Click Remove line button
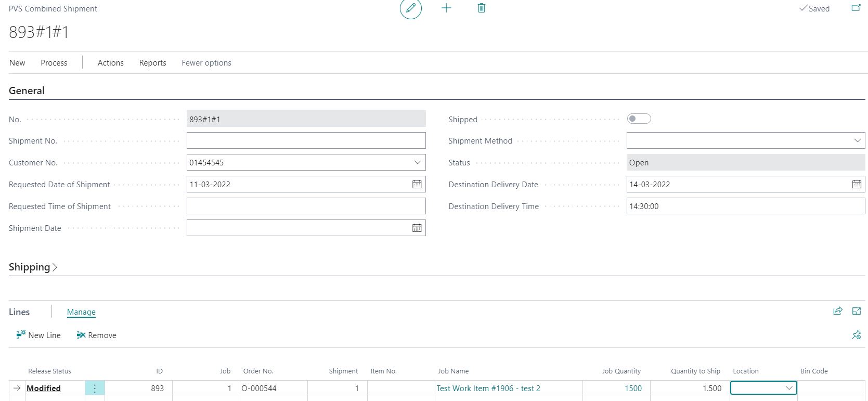Viewport: 868px width, 401px height. pyautogui.click(x=96, y=335)
